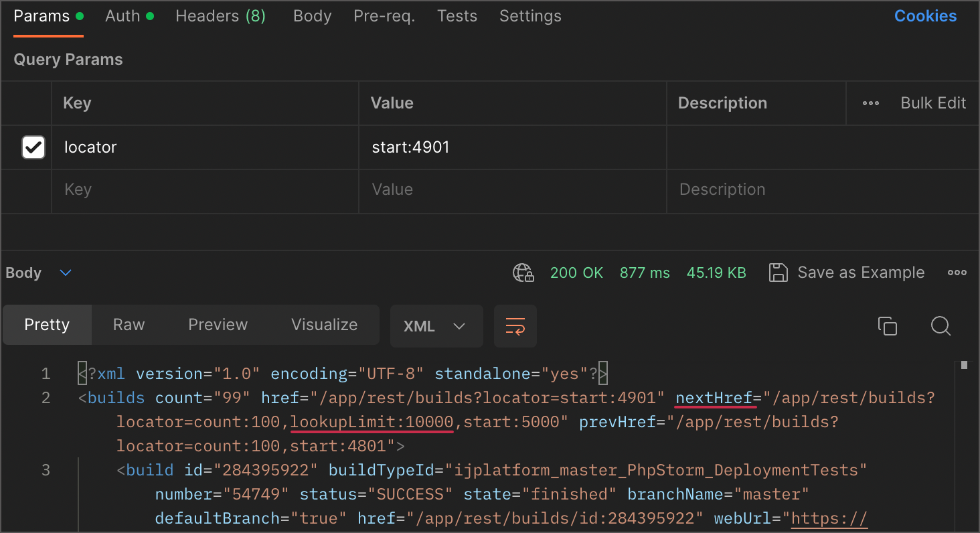Switch response view to Raw

pyautogui.click(x=128, y=325)
